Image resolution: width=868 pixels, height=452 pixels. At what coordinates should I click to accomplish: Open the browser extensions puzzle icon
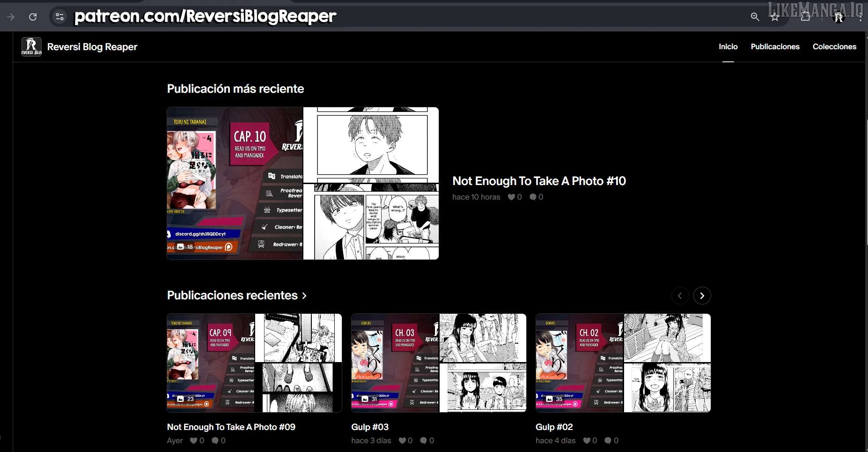(x=805, y=17)
